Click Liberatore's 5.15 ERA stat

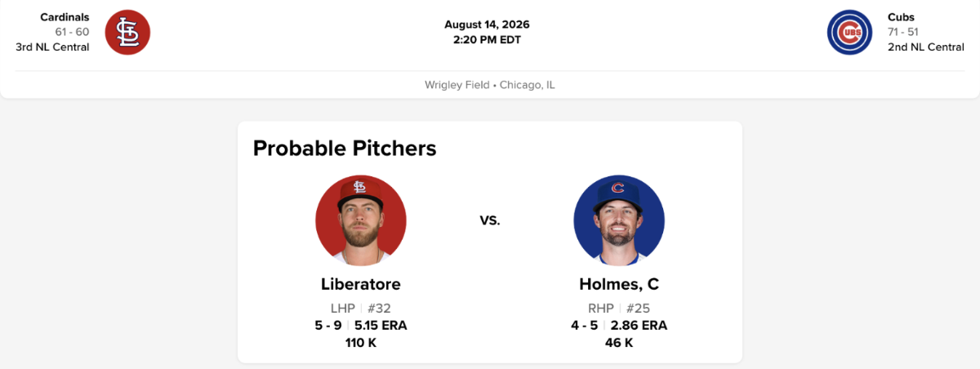tap(381, 325)
